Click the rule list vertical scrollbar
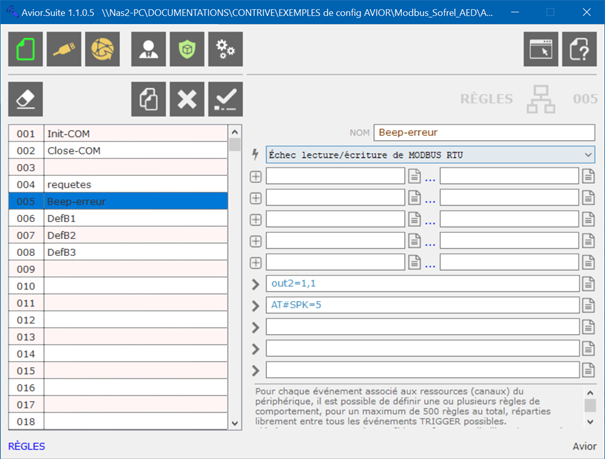 click(236, 280)
